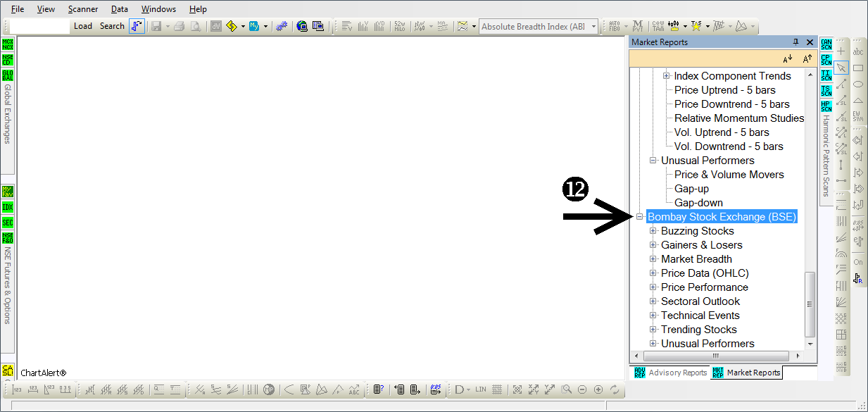868x412 pixels.
Task: Sort Market Reports ascending with A-up icon
Action: click(x=807, y=58)
